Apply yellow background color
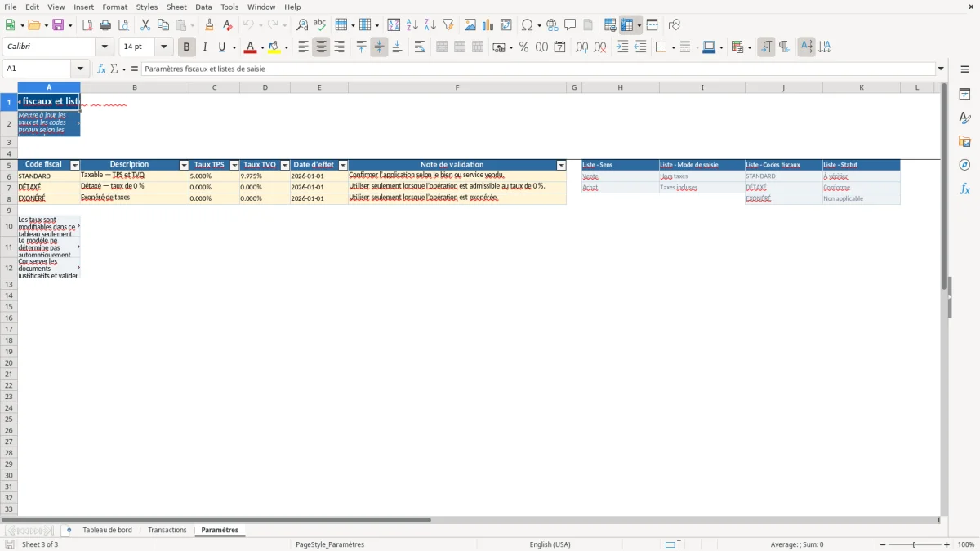 tap(274, 47)
